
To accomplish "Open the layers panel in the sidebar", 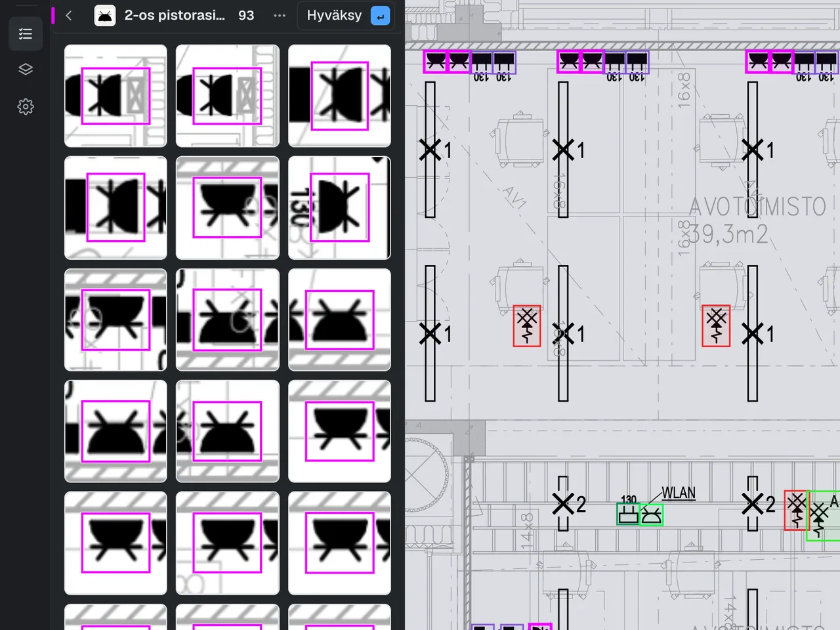I will (26, 70).
